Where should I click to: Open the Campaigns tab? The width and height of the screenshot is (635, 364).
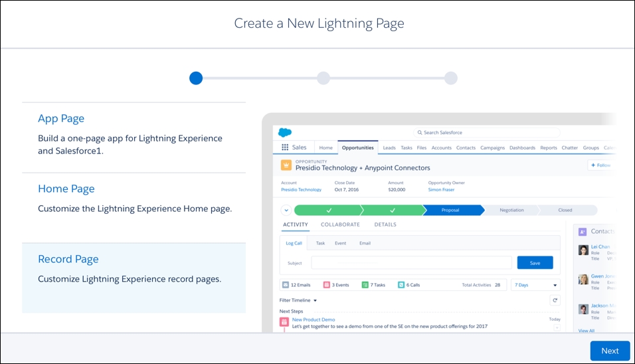tap(492, 147)
